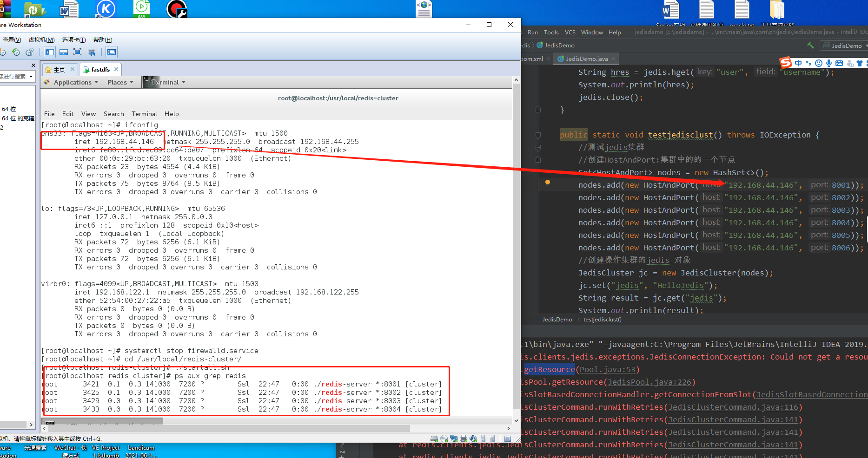Click the network adapter status icon
The width and height of the screenshot is (868, 458).
coord(454,438)
